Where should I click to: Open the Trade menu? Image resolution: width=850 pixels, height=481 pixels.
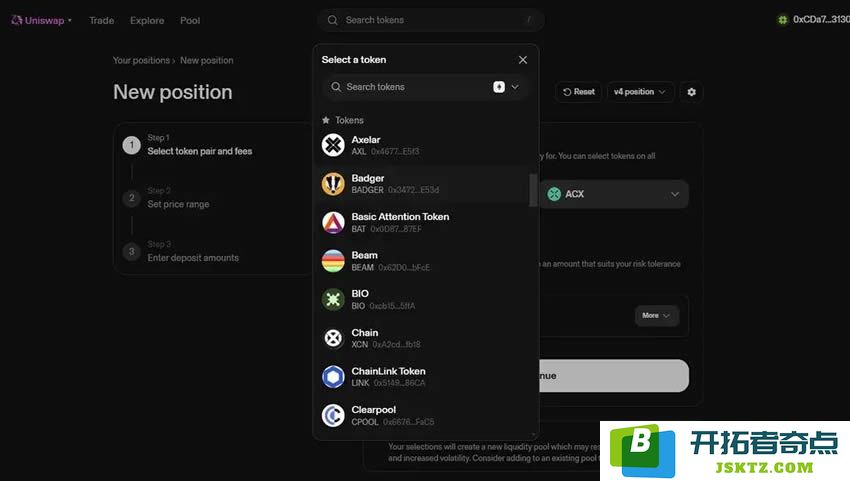(101, 21)
